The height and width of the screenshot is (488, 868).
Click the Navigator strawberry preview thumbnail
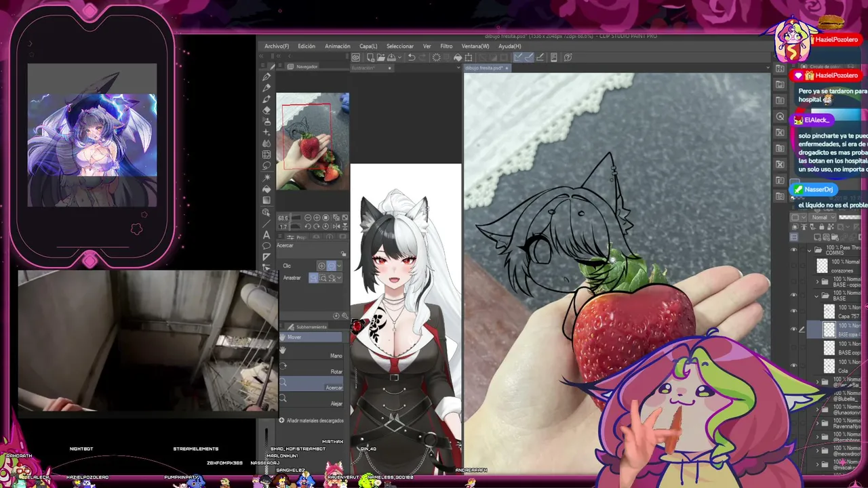click(x=313, y=141)
